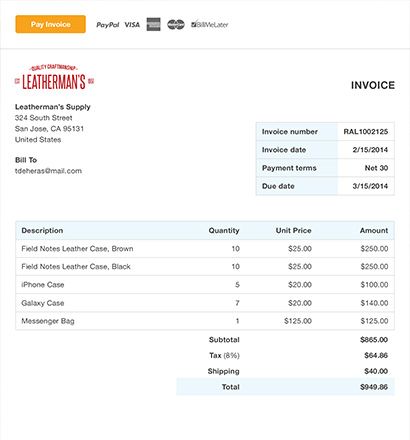Click the INVOICE heading
Screen dimensions: 410x440
tap(373, 85)
